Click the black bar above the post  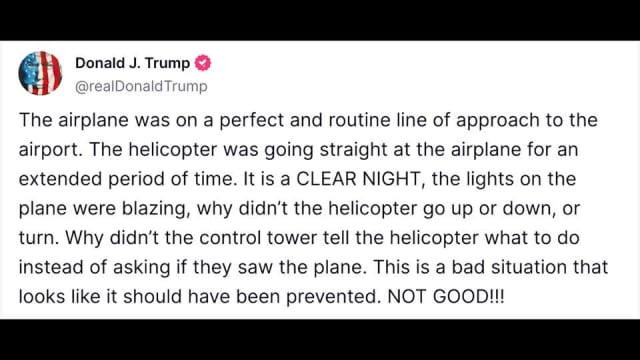[x=320, y=20]
